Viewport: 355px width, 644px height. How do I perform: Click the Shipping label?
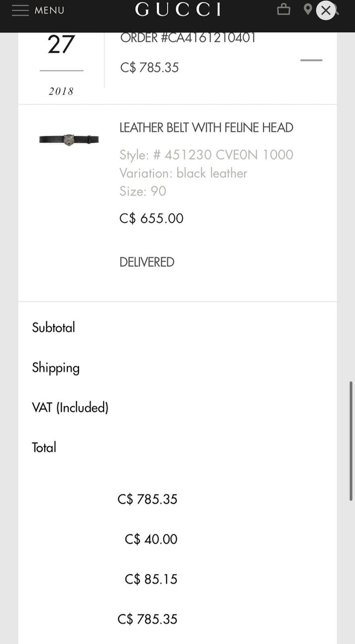click(x=56, y=368)
